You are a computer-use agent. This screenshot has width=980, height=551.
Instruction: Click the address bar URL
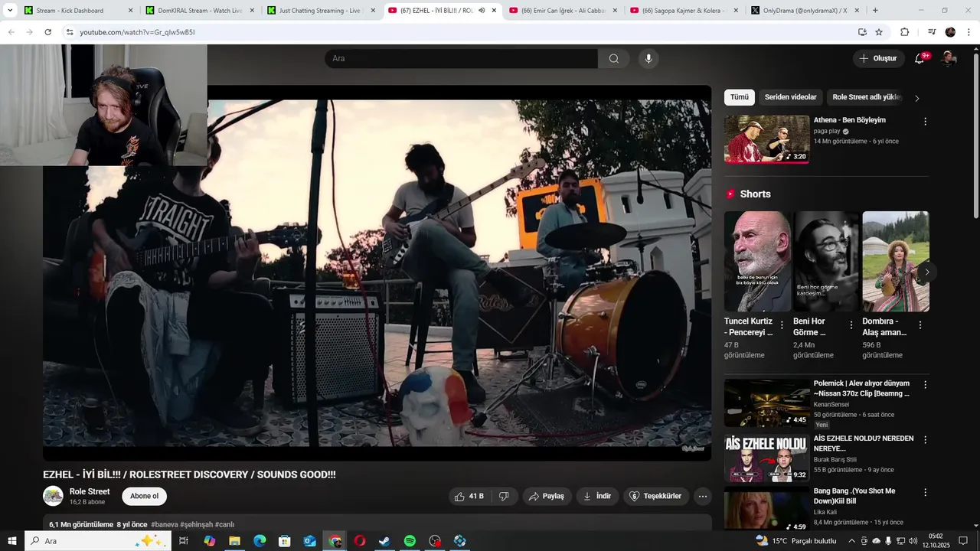(137, 32)
